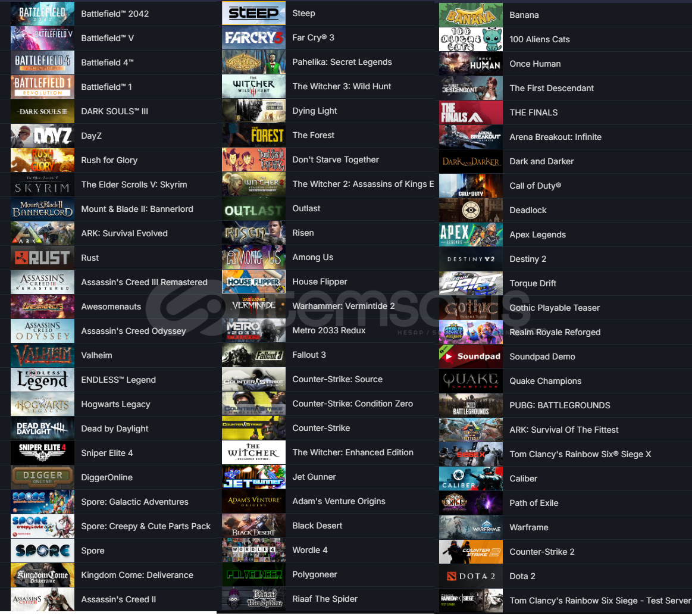Click the Fallout 3 banner
692x616 pixels.
253,355
